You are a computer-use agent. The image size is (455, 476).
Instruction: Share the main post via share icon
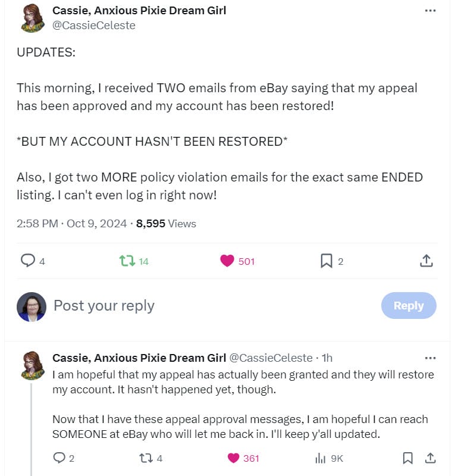pyautogui.click(x=426, y=261)
